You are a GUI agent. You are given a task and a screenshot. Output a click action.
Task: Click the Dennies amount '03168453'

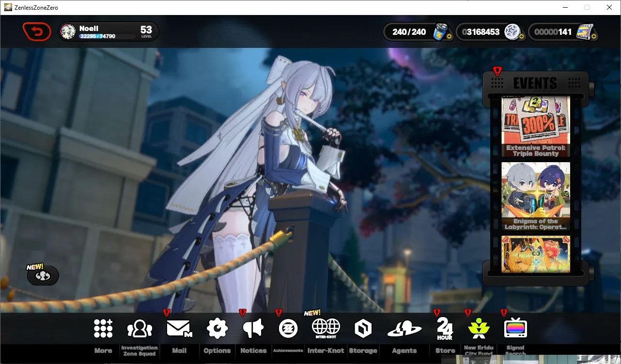(x=481, y=32)
